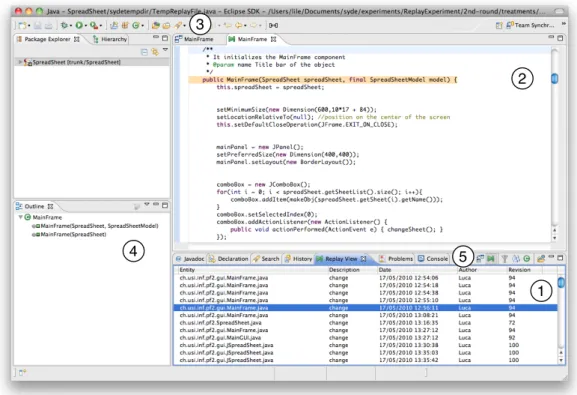577x395 pixels.
Task: Click the Open Type icon in toolbar
Action: coord(156,25)
